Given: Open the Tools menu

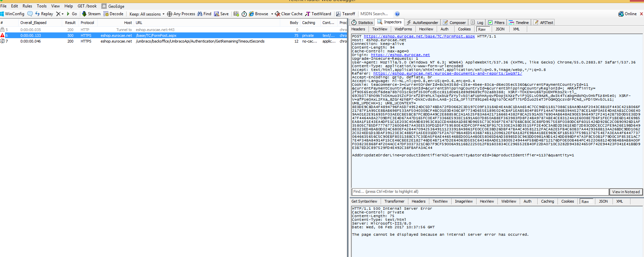Looking at the screenshot, I should click(42, 6).
